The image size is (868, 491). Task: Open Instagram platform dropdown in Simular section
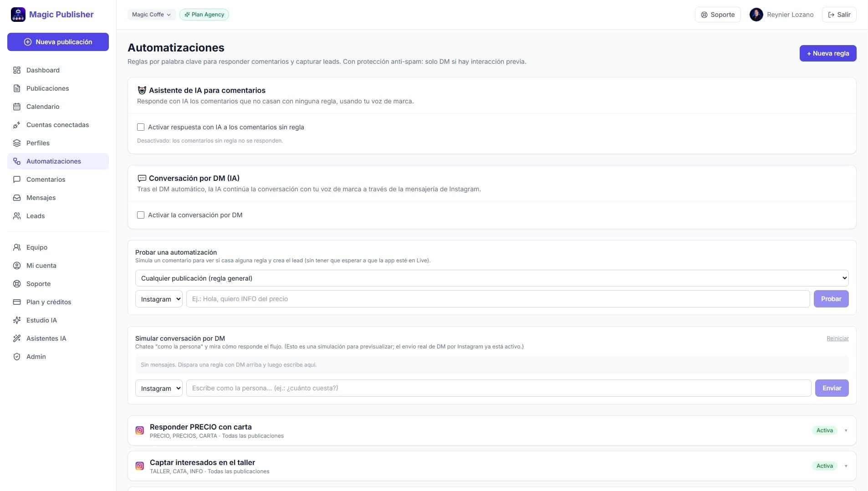click(159, 388)
